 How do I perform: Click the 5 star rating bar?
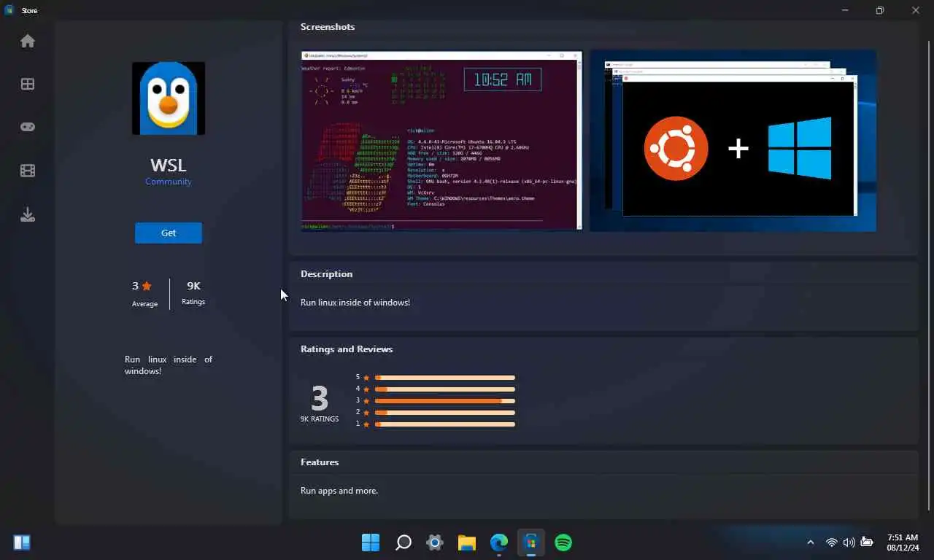pos(444,378)
